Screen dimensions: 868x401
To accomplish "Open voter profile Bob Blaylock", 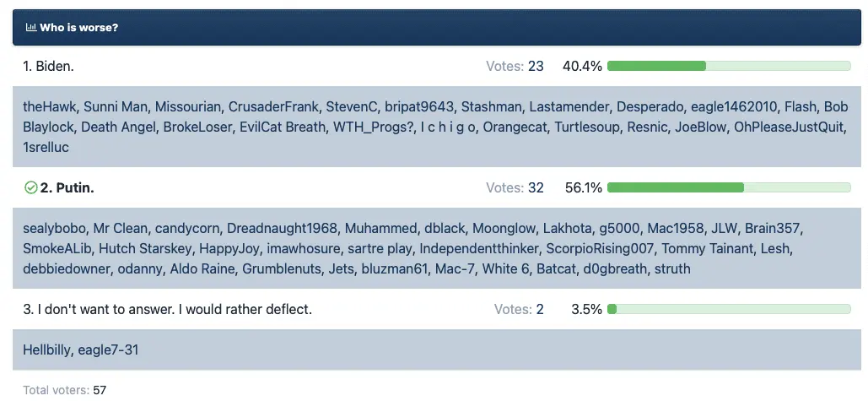I will coord(52,127).
